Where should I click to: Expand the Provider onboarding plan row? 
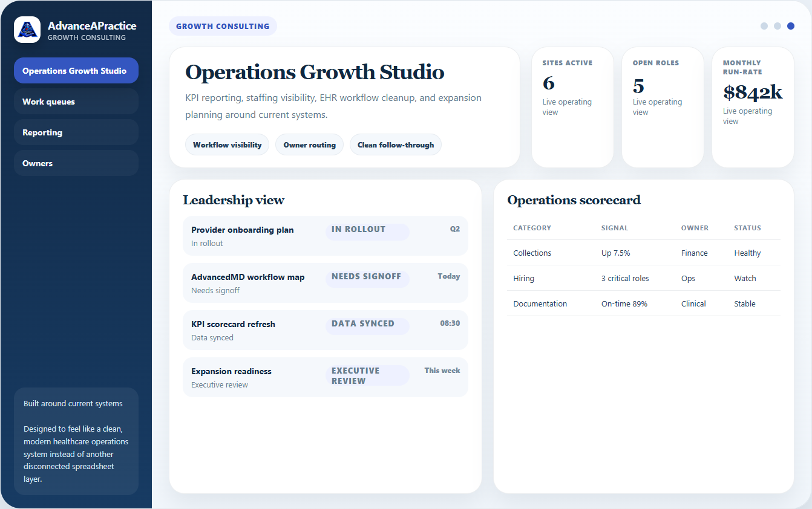[326, 236]
